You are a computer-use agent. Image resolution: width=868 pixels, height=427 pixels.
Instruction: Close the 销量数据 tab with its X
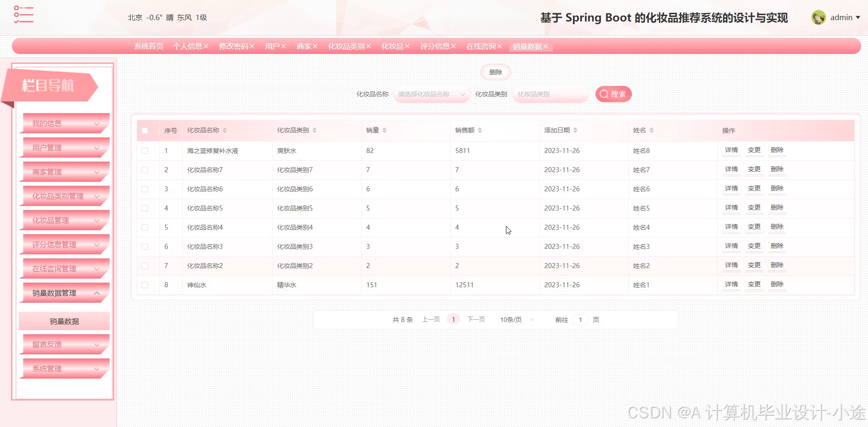click(546, 46)
